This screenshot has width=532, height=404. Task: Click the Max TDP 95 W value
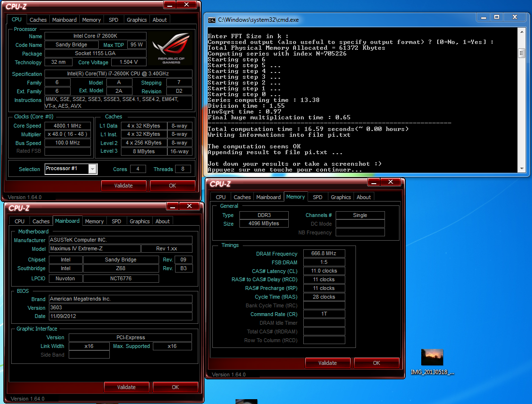pos(136,45)
